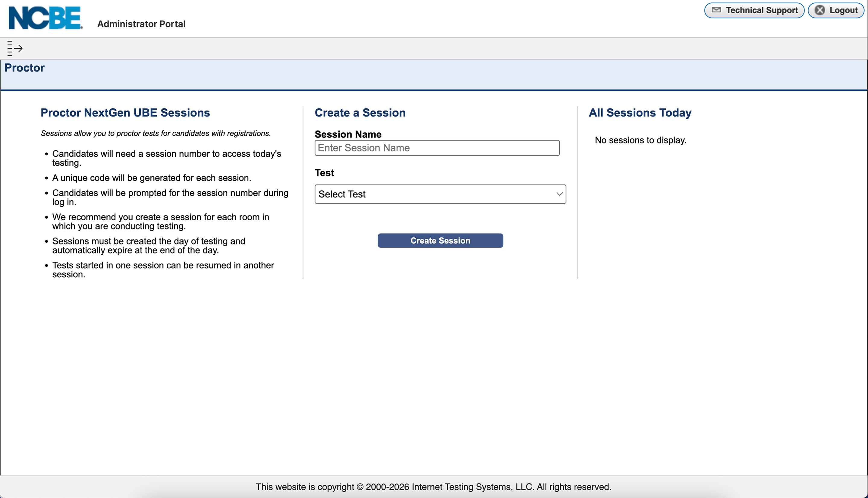Click bullet 'We recommend you create a session'

tap(161, 222)
